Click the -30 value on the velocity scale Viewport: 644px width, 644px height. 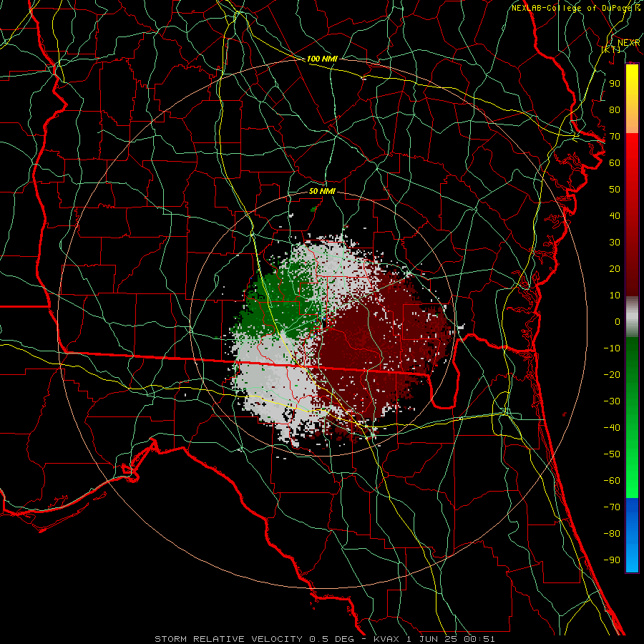point(612,401)
